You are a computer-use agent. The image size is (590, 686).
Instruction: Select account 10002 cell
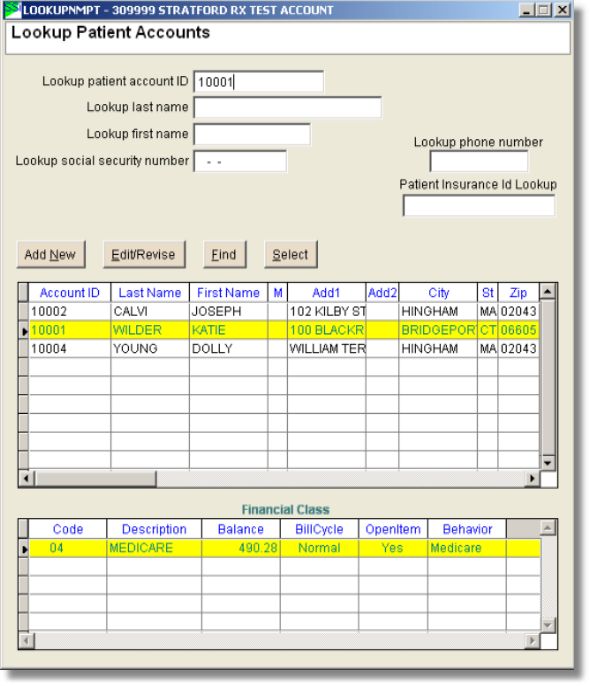70,312
